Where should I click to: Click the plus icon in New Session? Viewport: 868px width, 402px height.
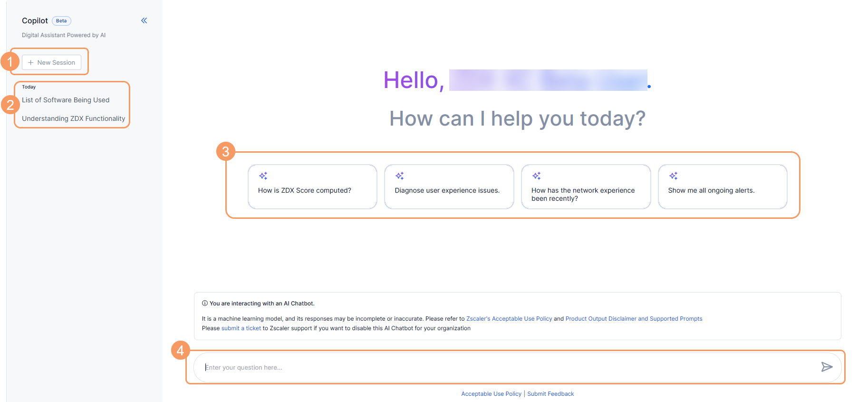31,62
